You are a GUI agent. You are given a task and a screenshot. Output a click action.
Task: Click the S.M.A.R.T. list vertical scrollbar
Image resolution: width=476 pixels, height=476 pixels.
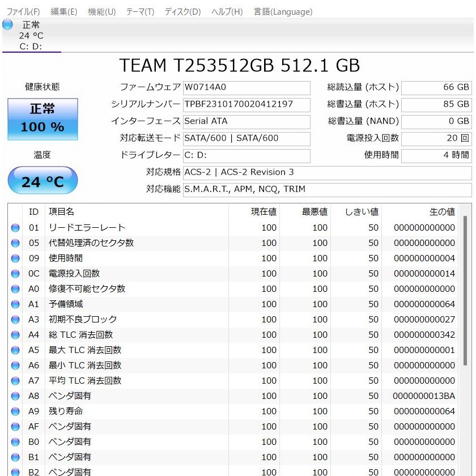pos(465,291)
